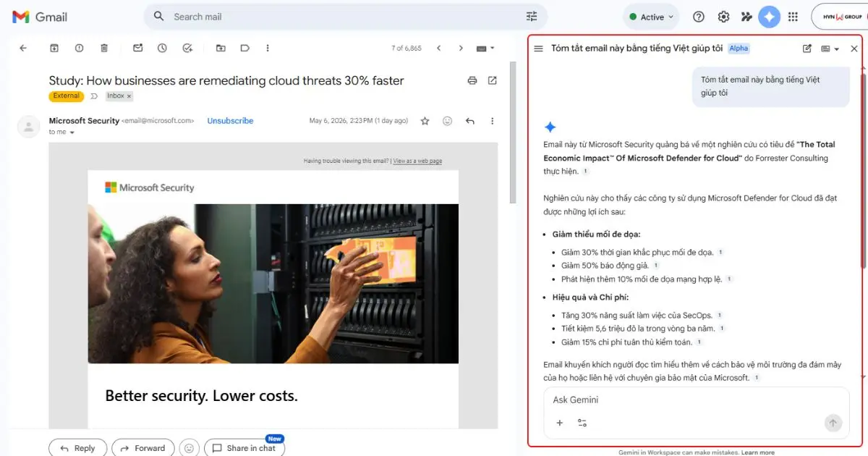The image size is (868, 456).
Task: Open input tools keyboard dropdown
Action: pyautogui.click(x=485, y=48)
